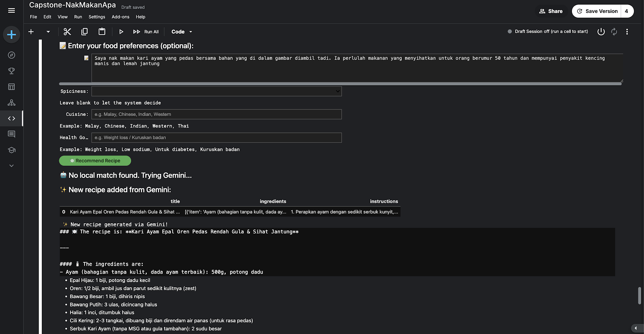Open the Home compass icon in sidebar
This screenshot has height=334, width=644.
12,55
